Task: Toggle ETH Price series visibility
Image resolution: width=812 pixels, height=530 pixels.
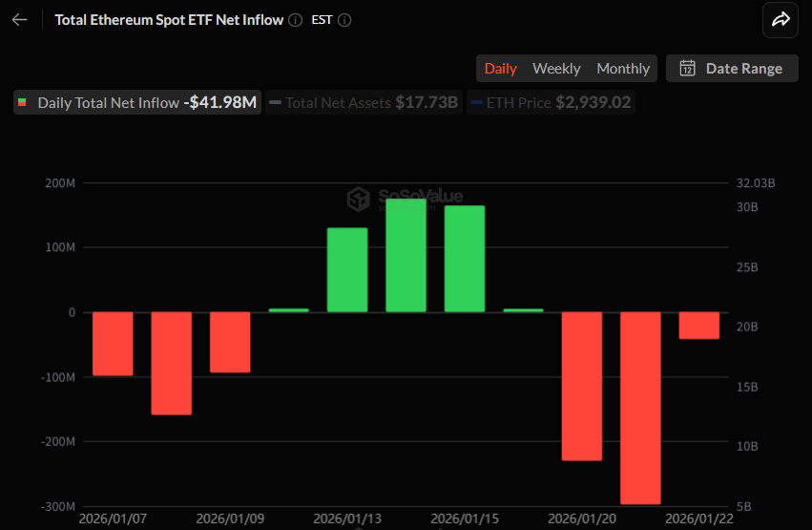Action: pyautogui.click(x=551, y=103)
